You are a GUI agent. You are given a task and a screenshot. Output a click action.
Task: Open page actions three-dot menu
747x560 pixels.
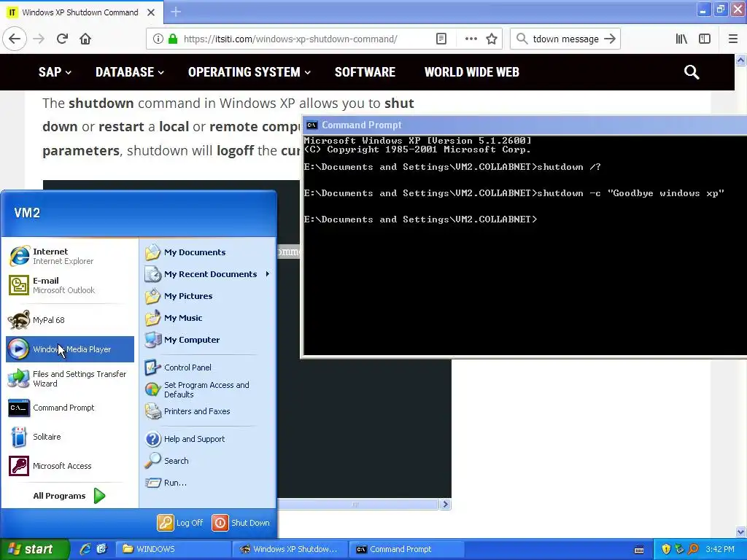click(471, 39)
